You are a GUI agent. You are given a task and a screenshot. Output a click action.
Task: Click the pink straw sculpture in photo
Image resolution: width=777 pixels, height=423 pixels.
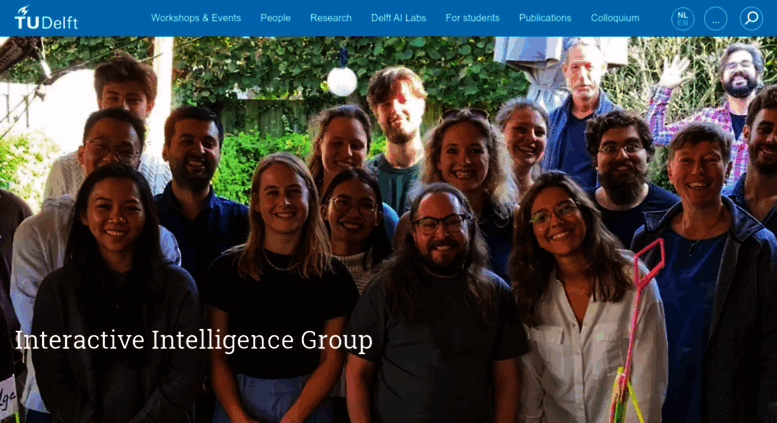[x=635, y=327]
